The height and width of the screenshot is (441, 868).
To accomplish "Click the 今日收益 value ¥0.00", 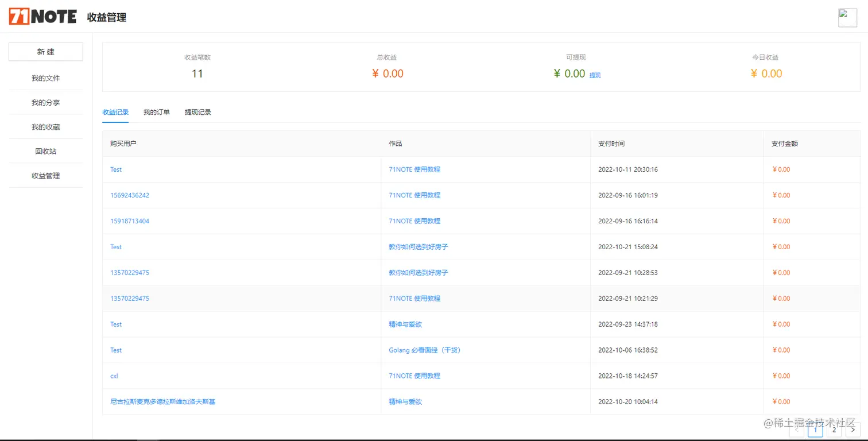I will pyautogui.click(x=766, y=73).
